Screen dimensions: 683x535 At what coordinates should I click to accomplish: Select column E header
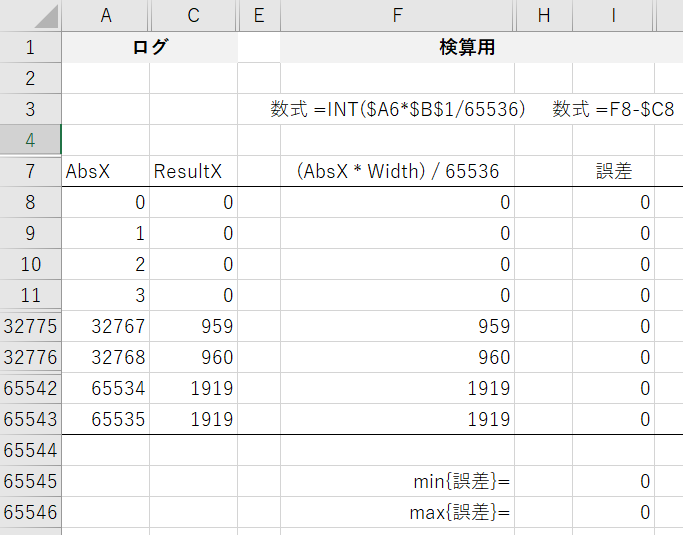click(x=259, y=16)
